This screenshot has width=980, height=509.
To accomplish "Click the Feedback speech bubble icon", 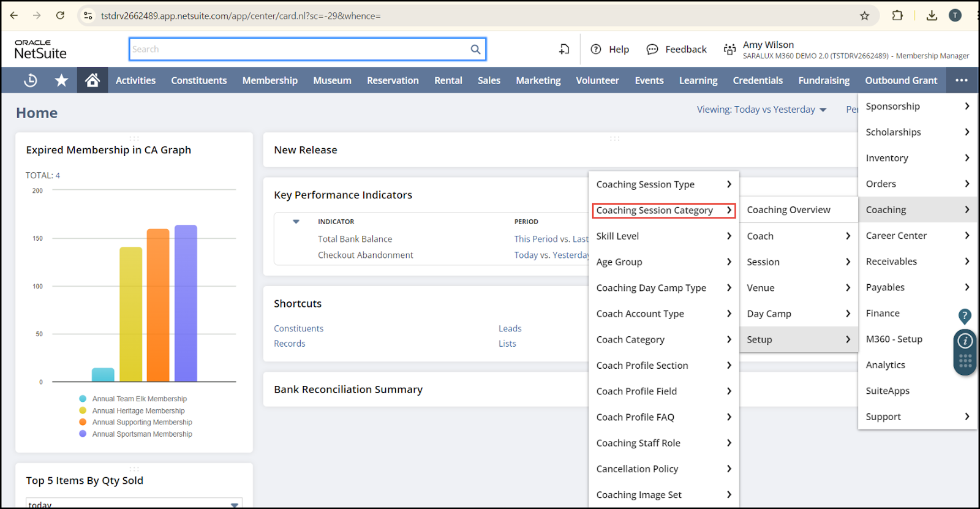I will (652, 50).
